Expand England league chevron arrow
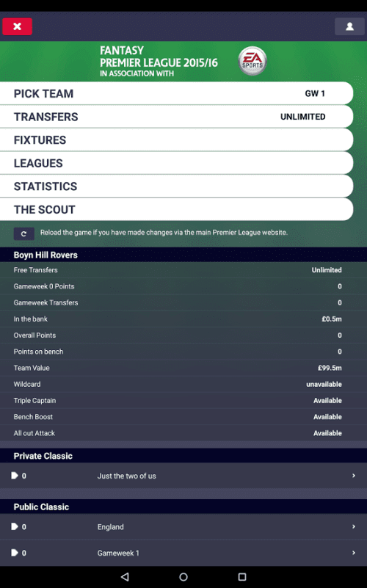 pos(354,526)
